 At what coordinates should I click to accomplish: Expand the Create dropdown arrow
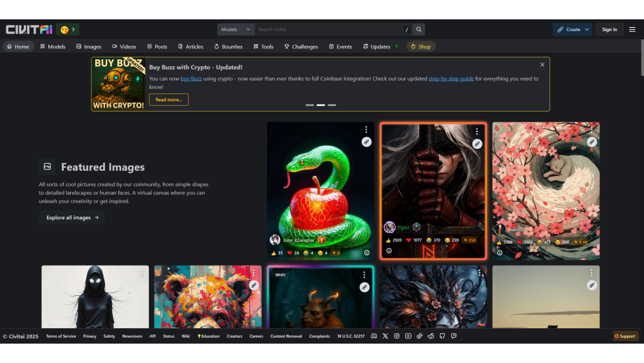pyautogui.click(x=587, y=30)
